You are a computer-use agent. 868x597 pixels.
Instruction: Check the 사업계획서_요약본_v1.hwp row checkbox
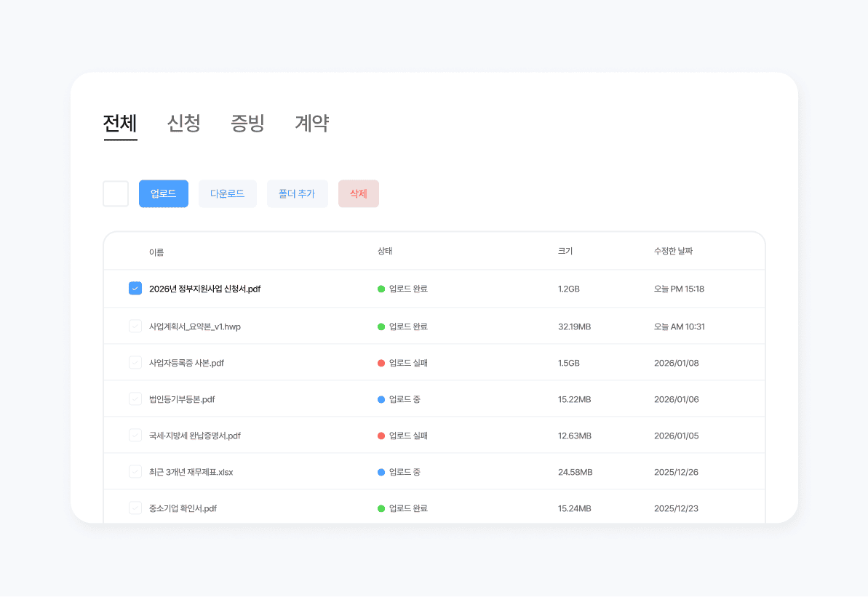(x=135, y=325)
